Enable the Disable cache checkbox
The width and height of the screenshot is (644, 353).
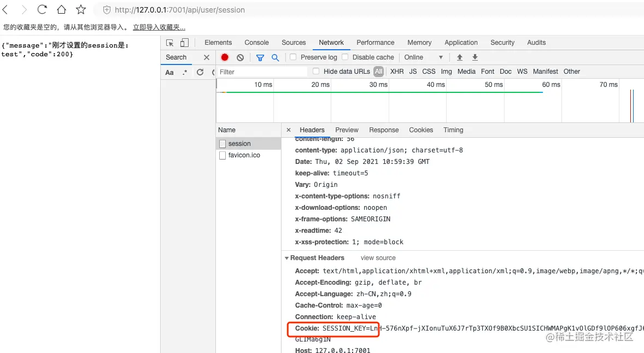345,57
